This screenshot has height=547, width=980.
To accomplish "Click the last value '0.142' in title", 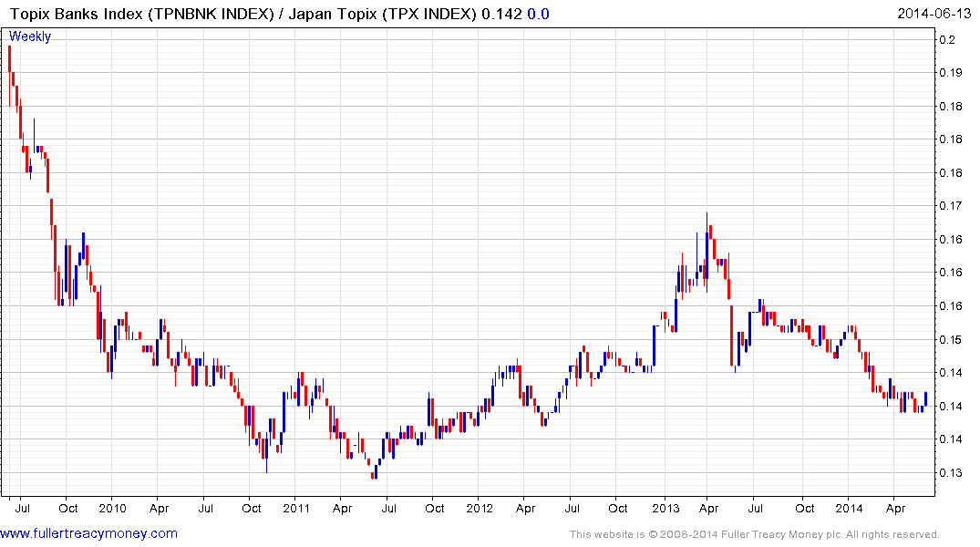I will 501,14.
